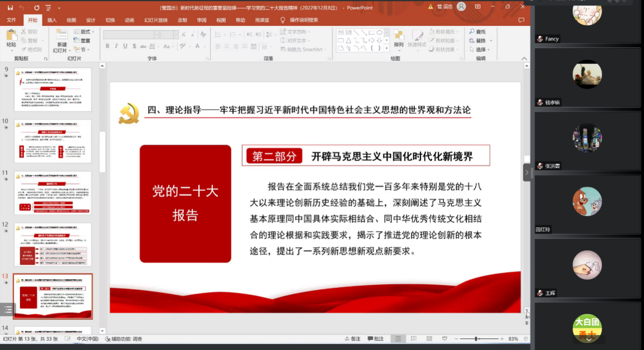Open the comments pane icon in ribbon corner
The height and width of the screenshot is (350, 644).
point(521,20)
